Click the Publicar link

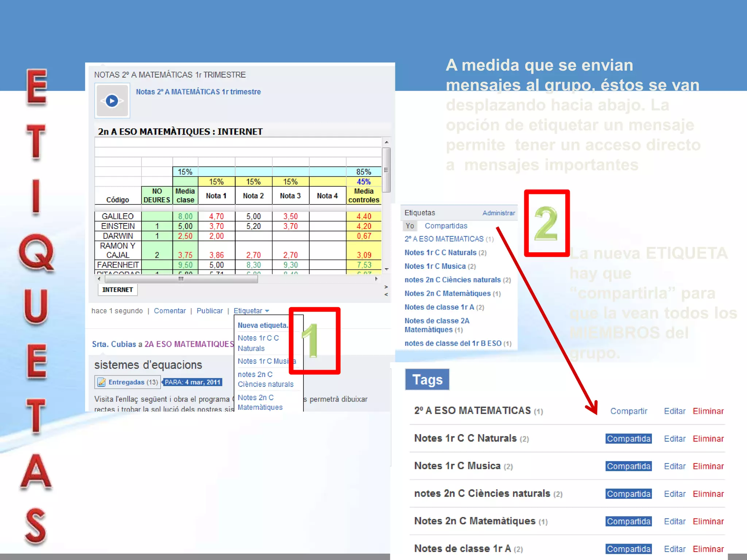click(x=210, y=311)
